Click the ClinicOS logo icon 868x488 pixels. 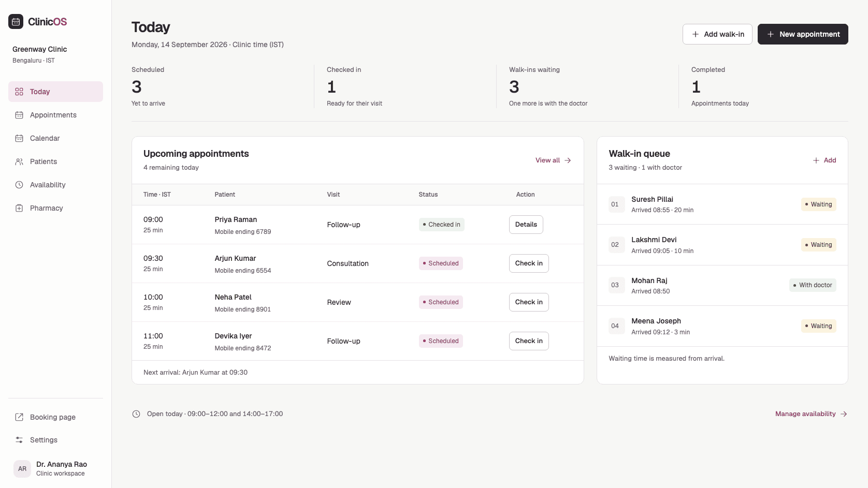[16, 22]
